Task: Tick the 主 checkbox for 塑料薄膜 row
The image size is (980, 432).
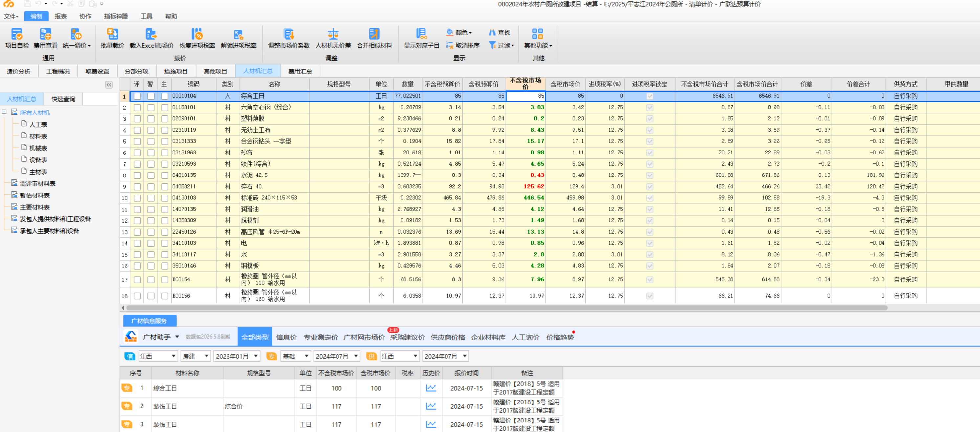Action: click(164, 119)
